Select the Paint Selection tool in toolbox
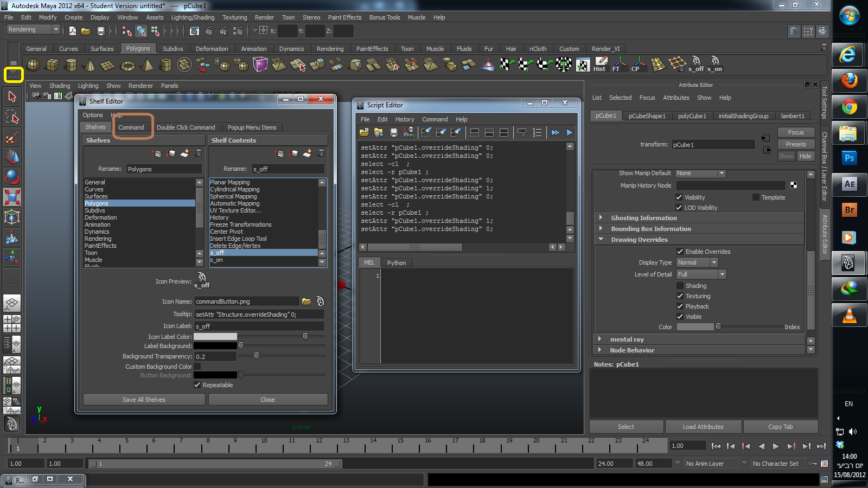 [x=12, y=138]
